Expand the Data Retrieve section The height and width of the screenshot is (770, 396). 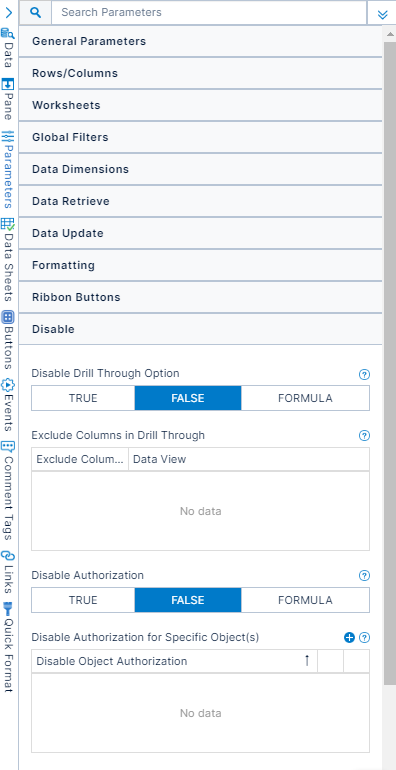[x=200, y=201]
